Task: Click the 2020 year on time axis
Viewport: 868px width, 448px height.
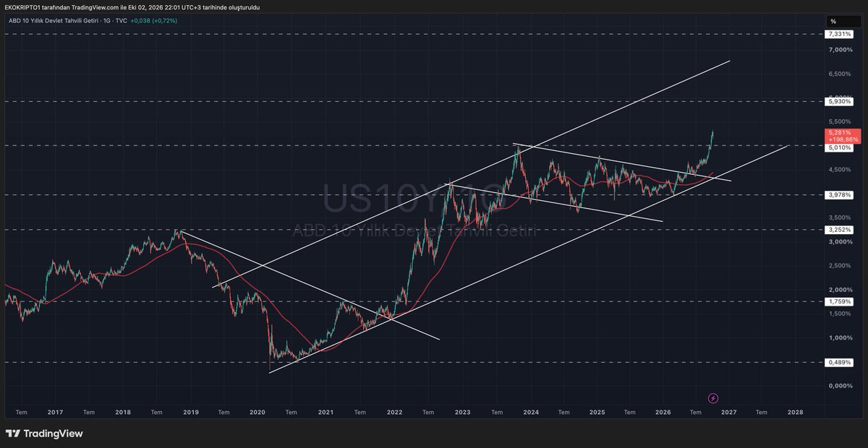Action: tap(258, 413)
